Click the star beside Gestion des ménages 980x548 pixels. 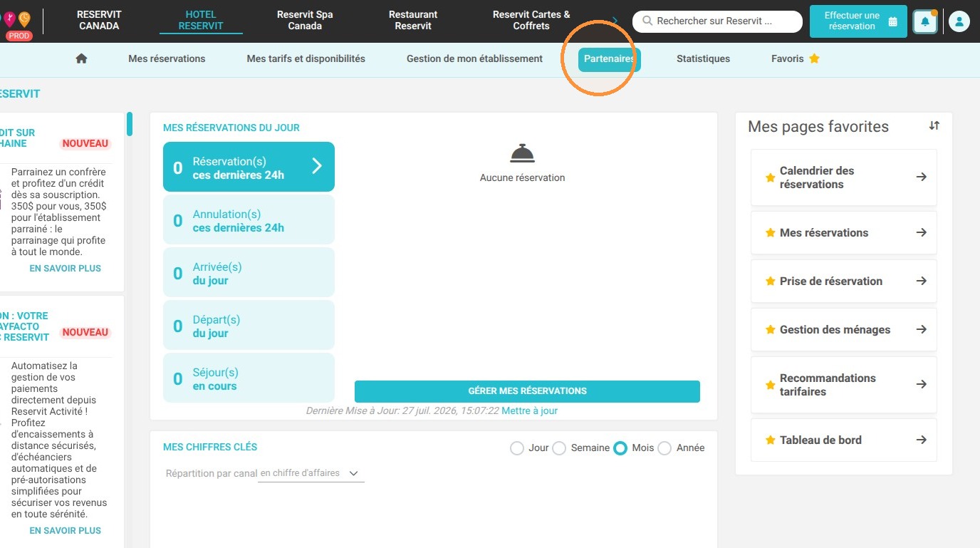[x=770, y=330]
